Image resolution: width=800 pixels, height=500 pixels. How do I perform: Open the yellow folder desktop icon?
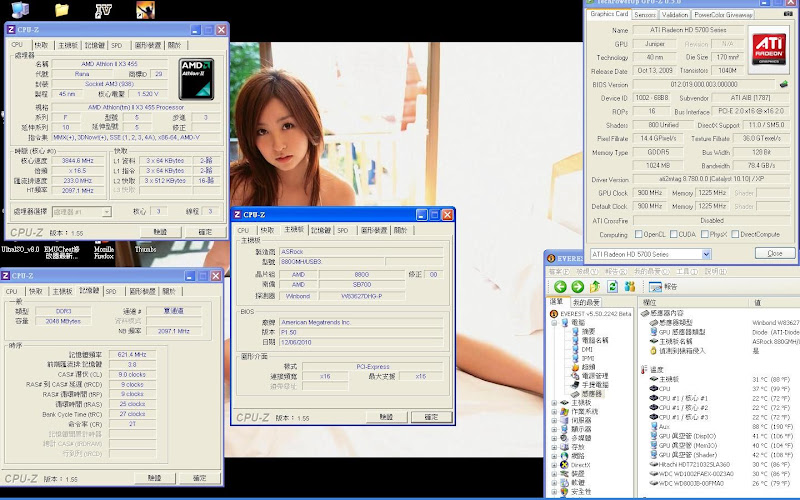pyautogui.click(x=62, y=10)
